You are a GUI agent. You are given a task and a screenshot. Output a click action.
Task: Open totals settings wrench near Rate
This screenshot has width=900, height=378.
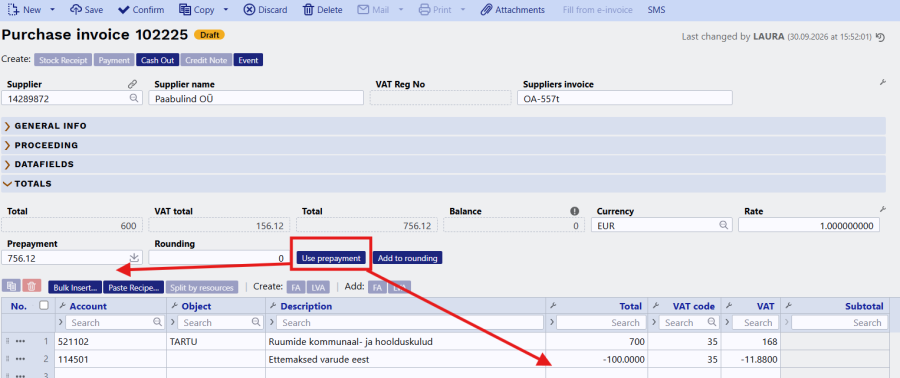point(883,209)
